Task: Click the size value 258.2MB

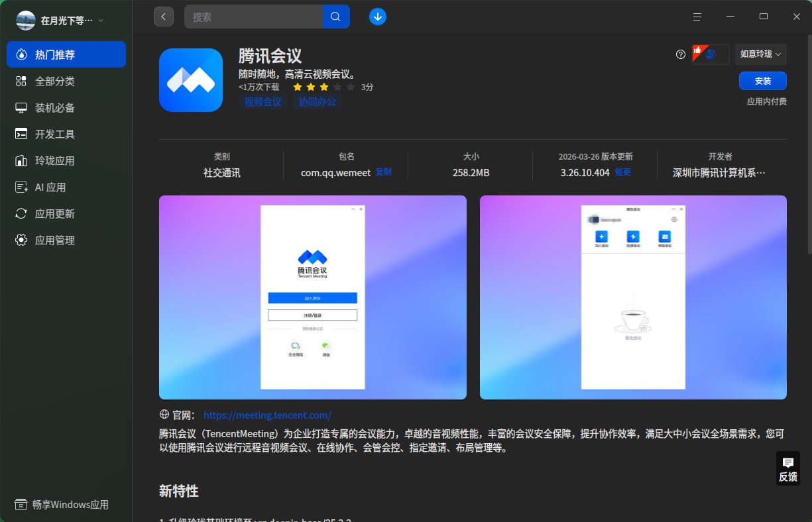Action: [471, 173]
